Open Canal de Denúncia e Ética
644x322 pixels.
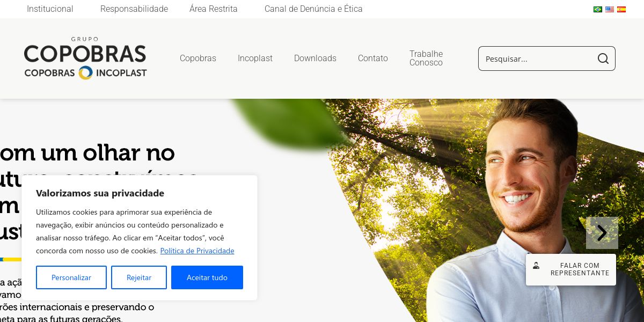click(313, 9)
